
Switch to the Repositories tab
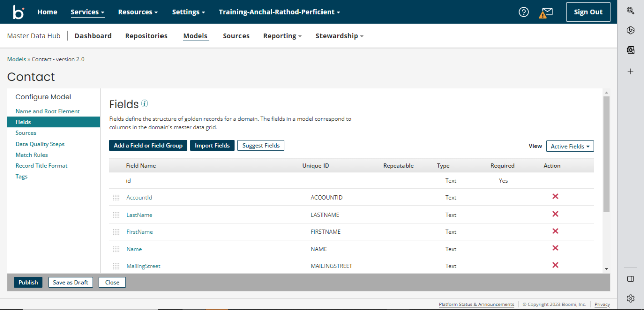click(x=146, y=36)
